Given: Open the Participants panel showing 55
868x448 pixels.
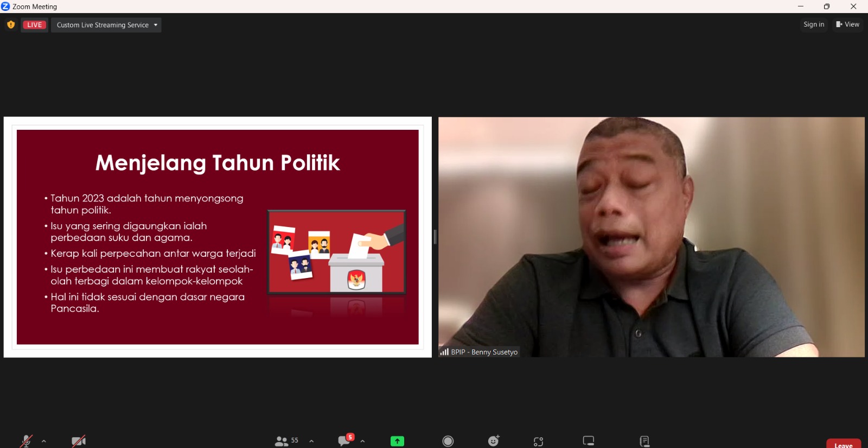Looking at the screenshot, I should click(286, 441).
